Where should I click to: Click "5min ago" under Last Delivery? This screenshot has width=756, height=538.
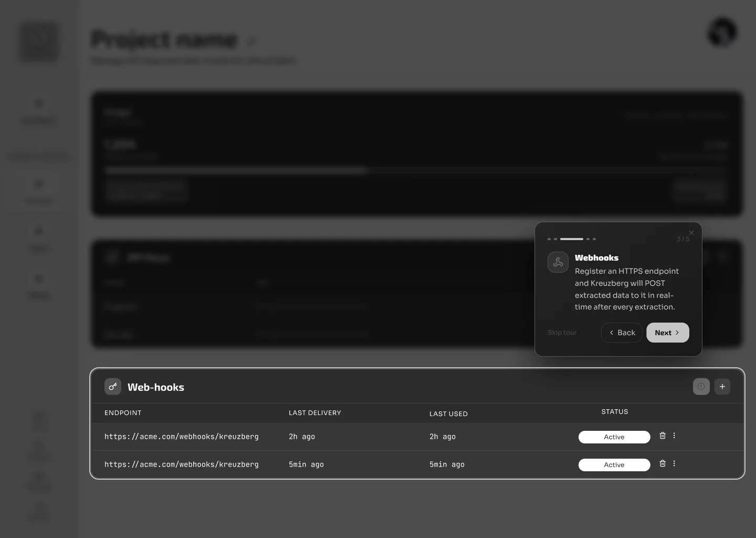click(x=306, y=464)
